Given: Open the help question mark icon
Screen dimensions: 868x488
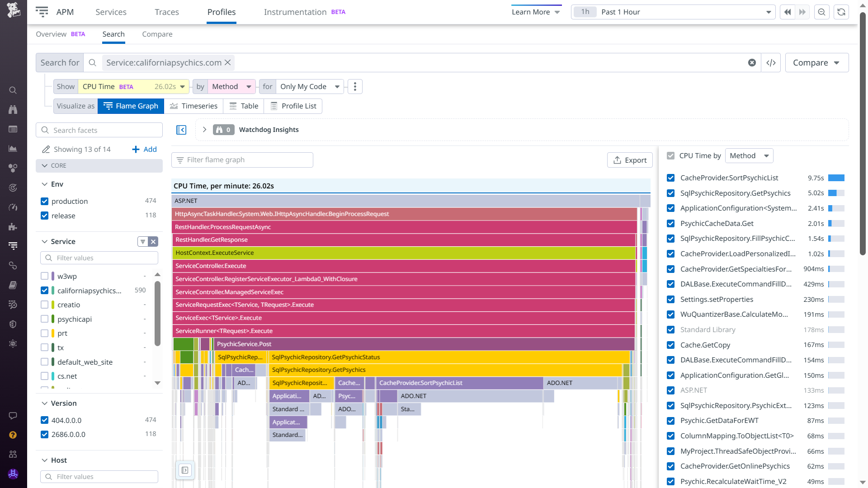Looking at the screenshot, I should (x=13, y=435).
